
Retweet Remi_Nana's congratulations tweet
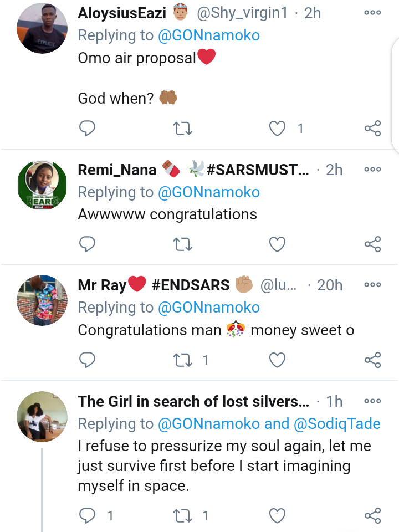click(x=182, y=244)
